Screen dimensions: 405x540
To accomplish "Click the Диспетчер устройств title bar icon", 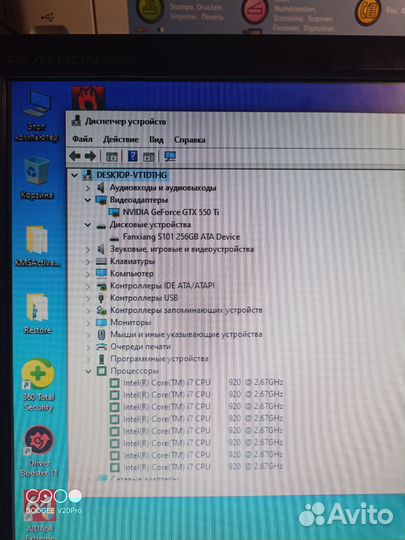I will tap(76, 121).
